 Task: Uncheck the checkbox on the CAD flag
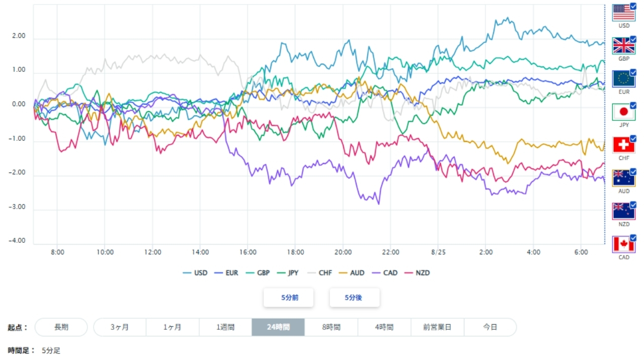(633, 238)
